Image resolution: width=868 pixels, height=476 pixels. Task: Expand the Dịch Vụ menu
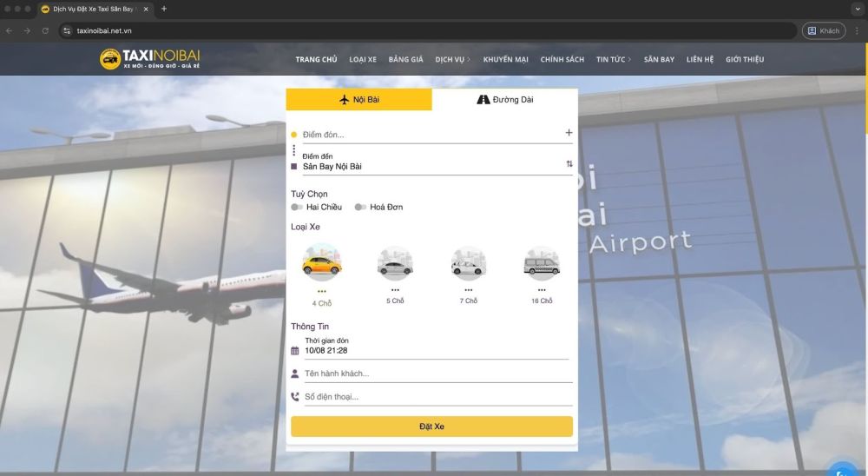(452, 59)
